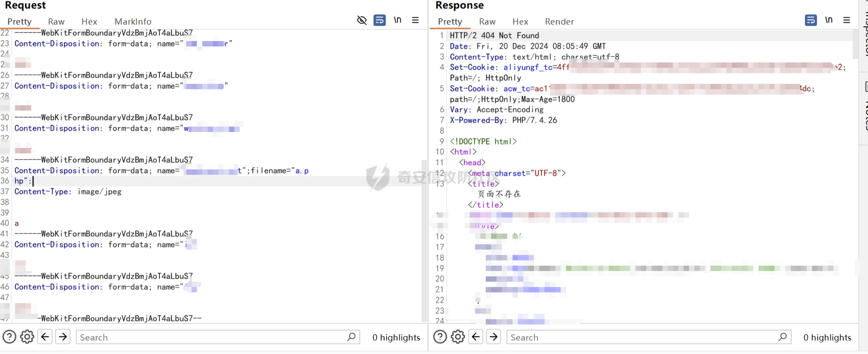Go to previous match in Response search
Image resolution: width=868 pixels, height=354 pixels.
pyautogui.click(x=476, y=337)
